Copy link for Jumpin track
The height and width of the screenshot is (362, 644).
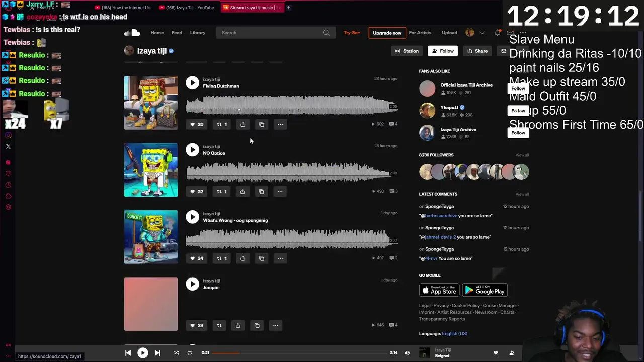pyautogui.click(x=257, y=325)
